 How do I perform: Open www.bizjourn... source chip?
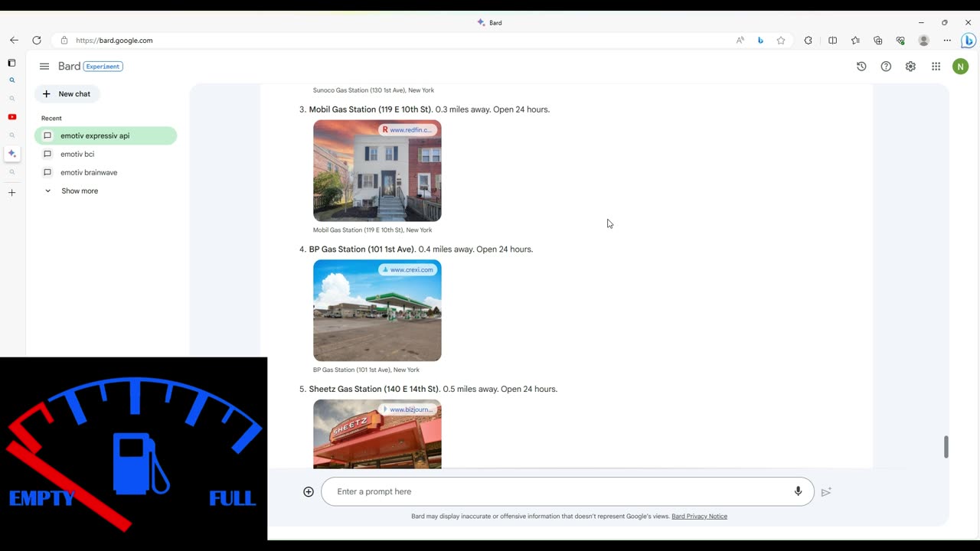(407, 409)
